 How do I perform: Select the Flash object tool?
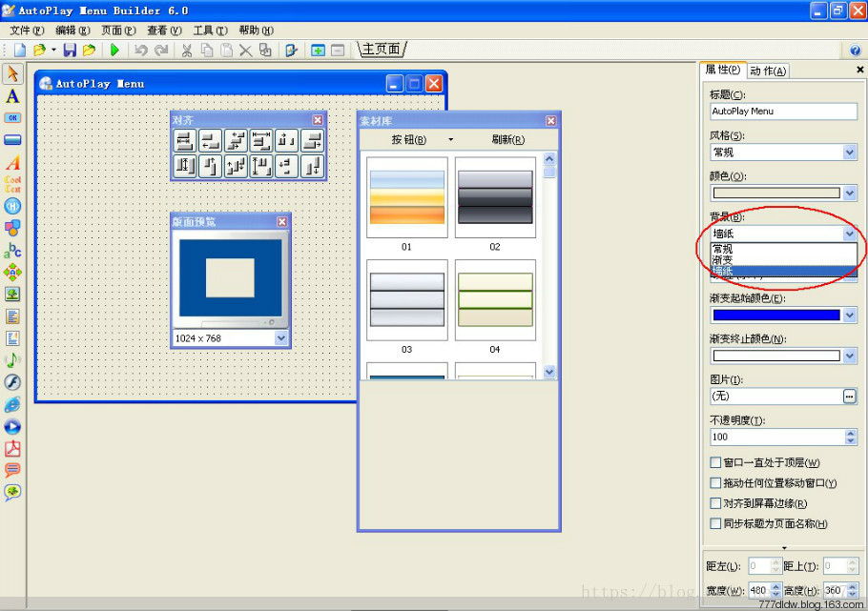pyautogui.click(x=12, y=382)
